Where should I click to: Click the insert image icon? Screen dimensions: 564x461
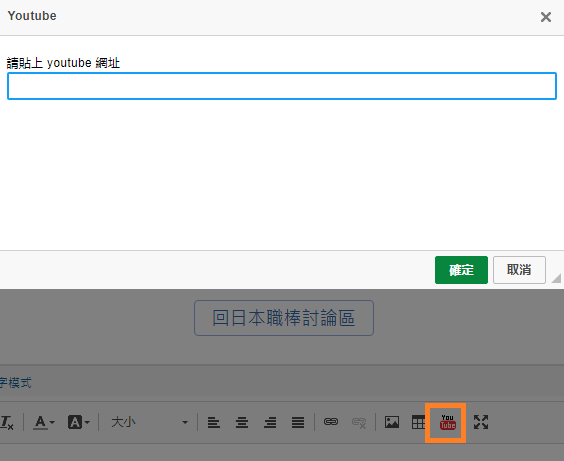click(392, 422)
